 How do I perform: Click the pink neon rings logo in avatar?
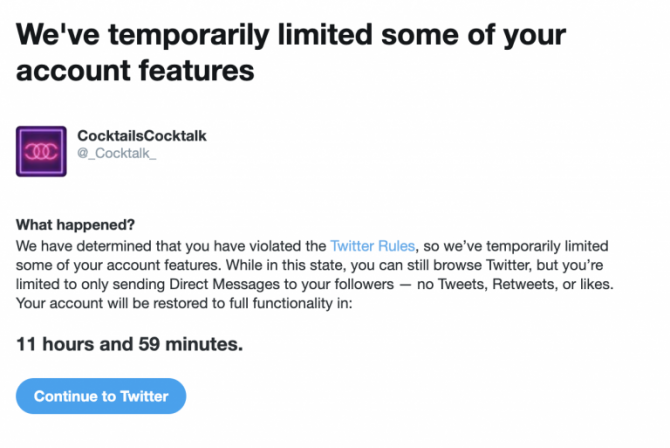pyautogui.click(x=41, y=151)
